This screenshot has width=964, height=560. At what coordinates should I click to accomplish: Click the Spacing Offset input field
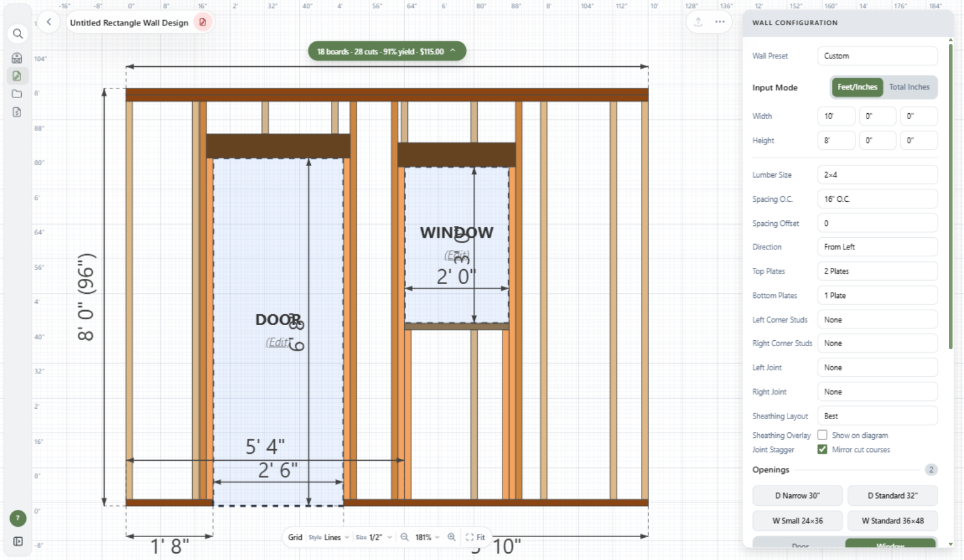877,223
